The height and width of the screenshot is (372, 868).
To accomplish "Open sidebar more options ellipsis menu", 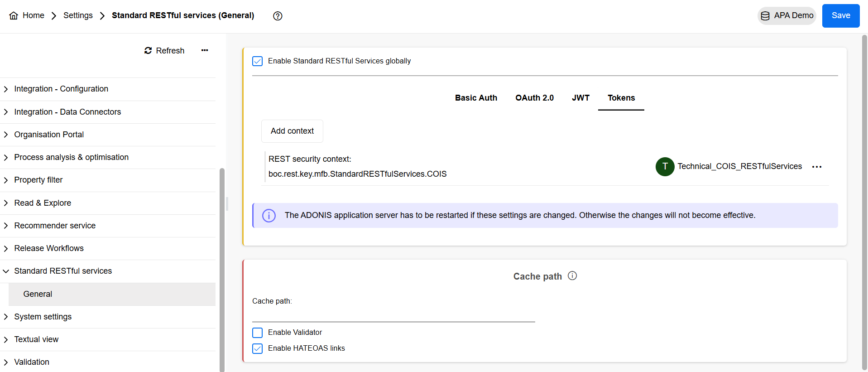I will coord(205,50).
